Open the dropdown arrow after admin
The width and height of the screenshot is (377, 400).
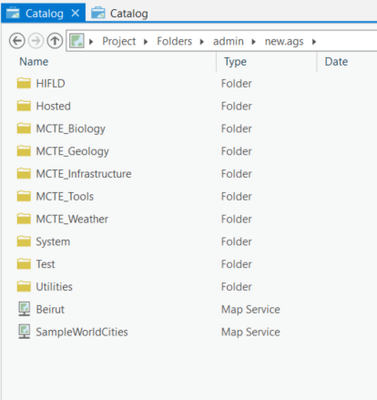[254, 42]
